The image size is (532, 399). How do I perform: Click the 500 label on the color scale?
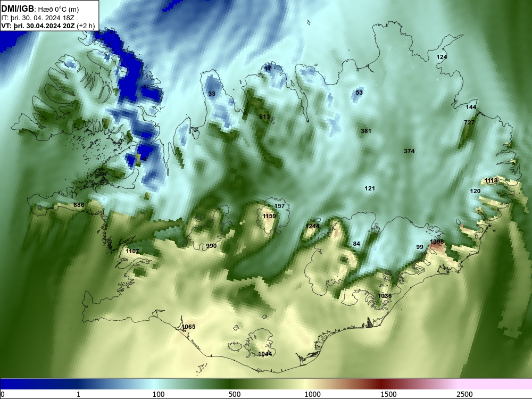[235, 394]
